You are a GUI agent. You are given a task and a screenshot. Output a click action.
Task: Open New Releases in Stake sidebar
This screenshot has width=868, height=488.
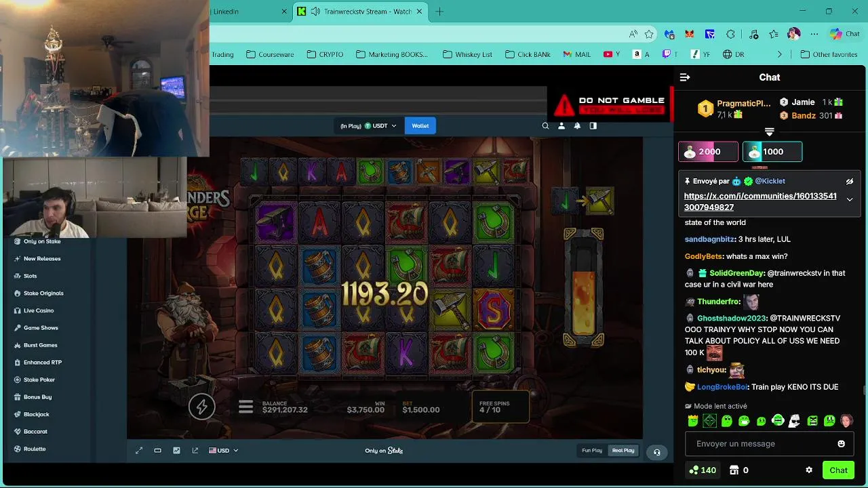(x=42, y=258)
